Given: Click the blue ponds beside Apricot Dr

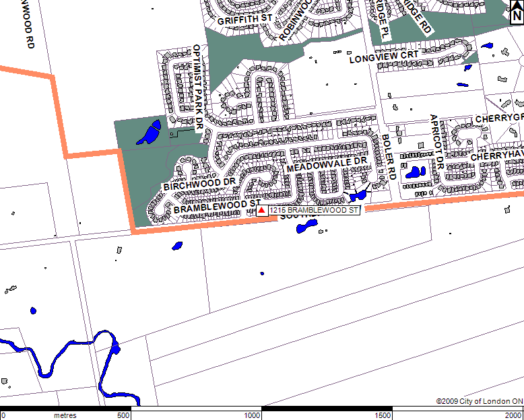Looking at the screenshot, I should point(414,172).
